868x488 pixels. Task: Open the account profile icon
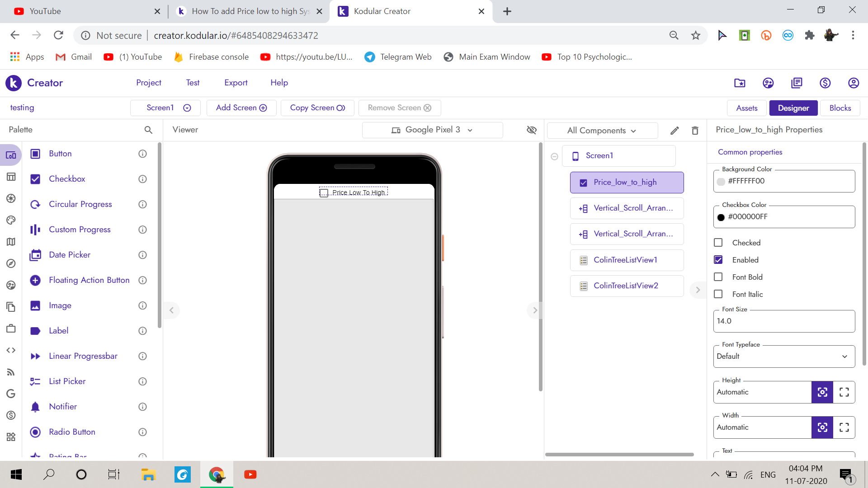pyautogui.click(x=854, y=83)
